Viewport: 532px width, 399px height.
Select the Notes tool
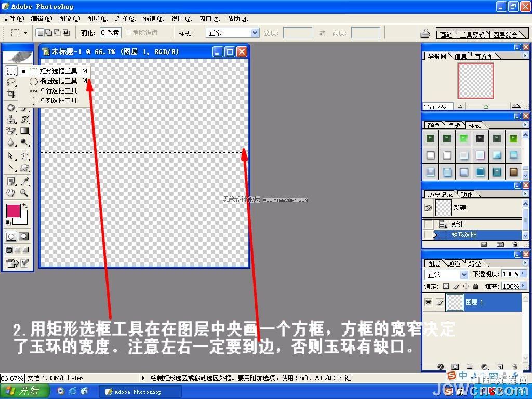(11, 181)
